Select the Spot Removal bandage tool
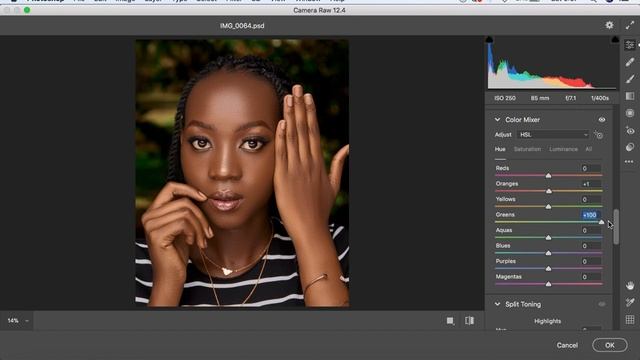640x360 pixels. click(630, 62)
